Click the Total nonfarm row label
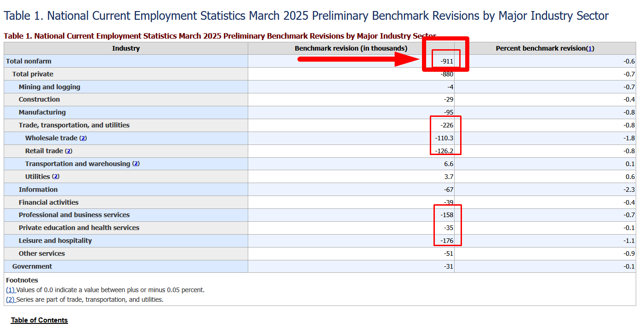Image resolution: width=644 pixels, height=334 pixels. pos(28,61)
